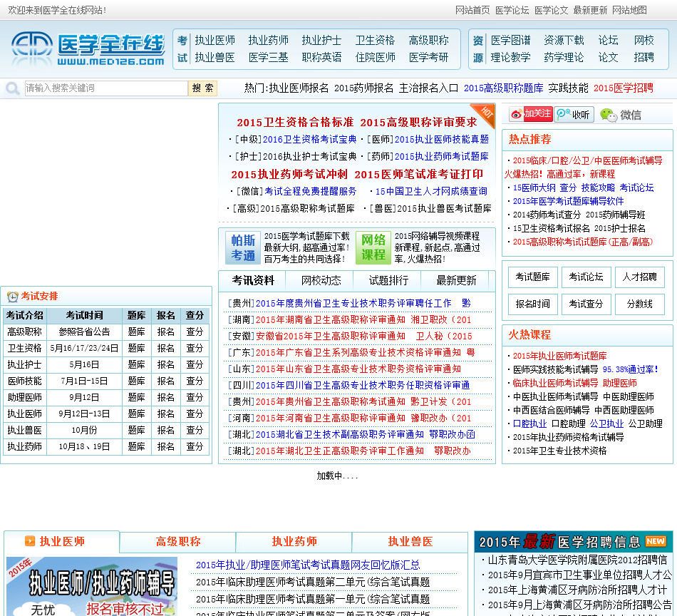Open 执业医师 in the top navigation
This screenshot has height=616, width=677.
pos(215,41)
